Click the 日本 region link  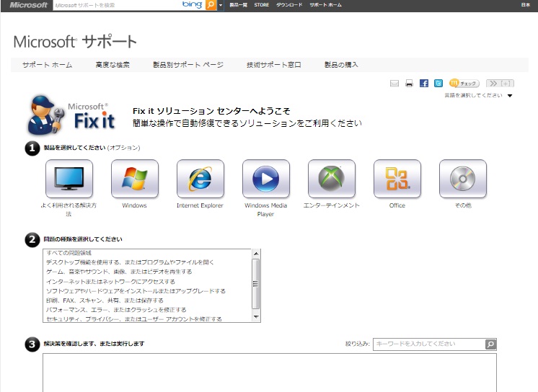point(526,5)
